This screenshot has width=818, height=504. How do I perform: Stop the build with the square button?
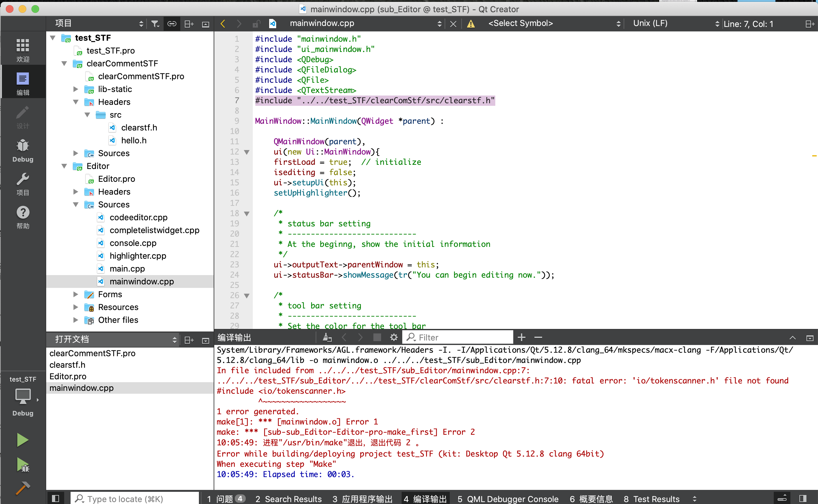coord(377,337)
